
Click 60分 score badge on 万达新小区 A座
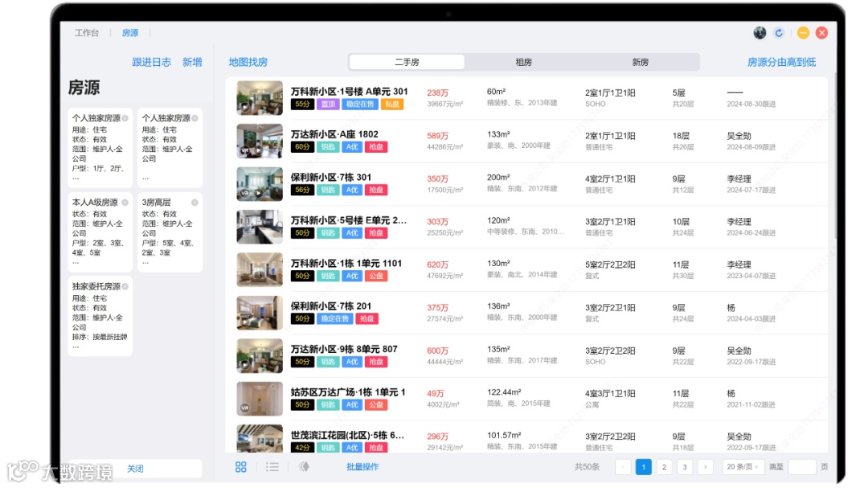[302, 147]
